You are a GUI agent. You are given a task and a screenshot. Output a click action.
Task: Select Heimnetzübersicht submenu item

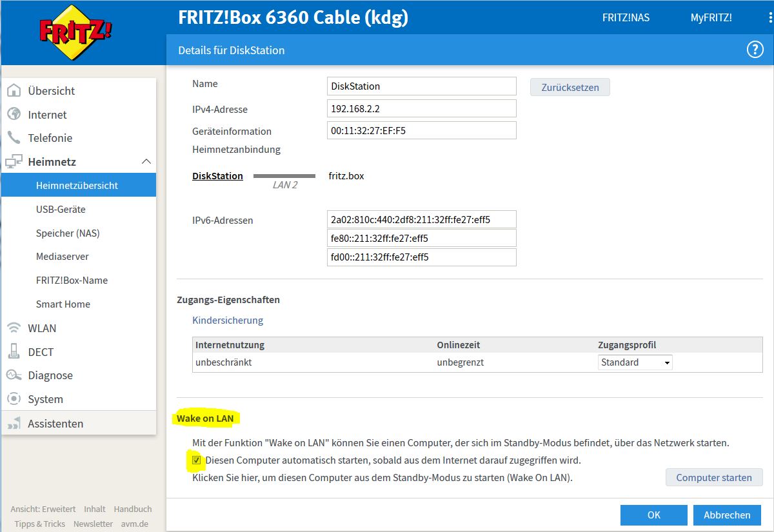(78, 185)
